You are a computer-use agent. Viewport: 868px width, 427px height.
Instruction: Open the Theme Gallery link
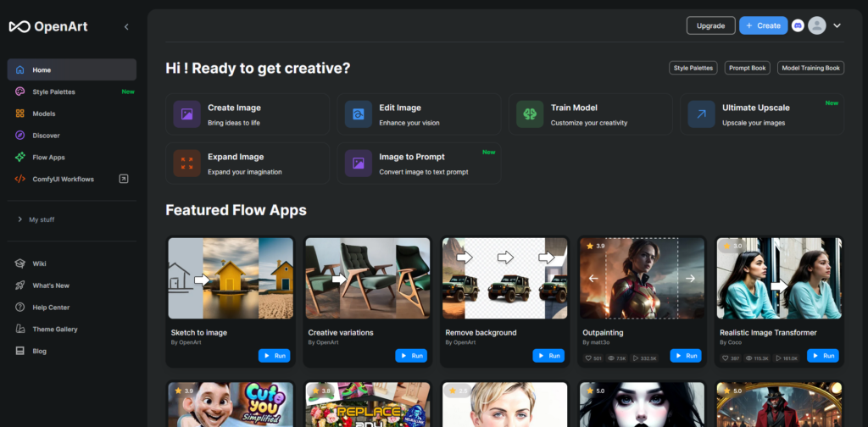(x=55, y=329)
